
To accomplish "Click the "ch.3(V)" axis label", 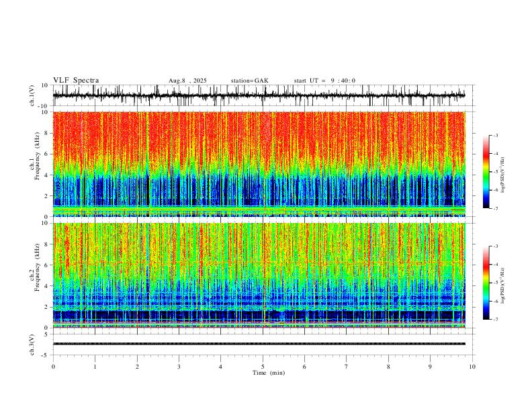I will pyautogui.click(x=32, y=345).
